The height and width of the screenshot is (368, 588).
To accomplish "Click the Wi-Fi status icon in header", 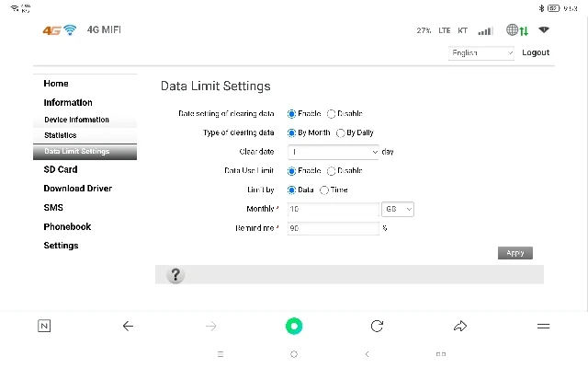I will tap(544, 29).
